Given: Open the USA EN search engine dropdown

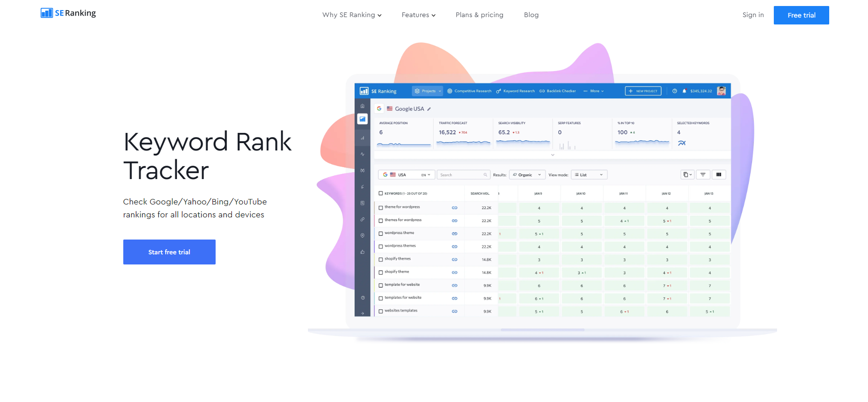Looking at the screenshot, I should coord(406,175).
